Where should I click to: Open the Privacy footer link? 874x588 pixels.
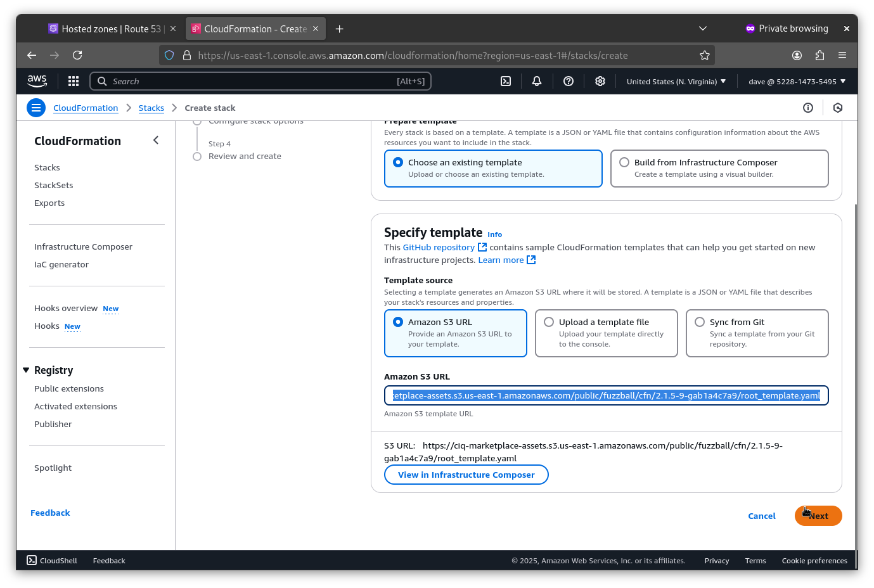coord(717,561)
